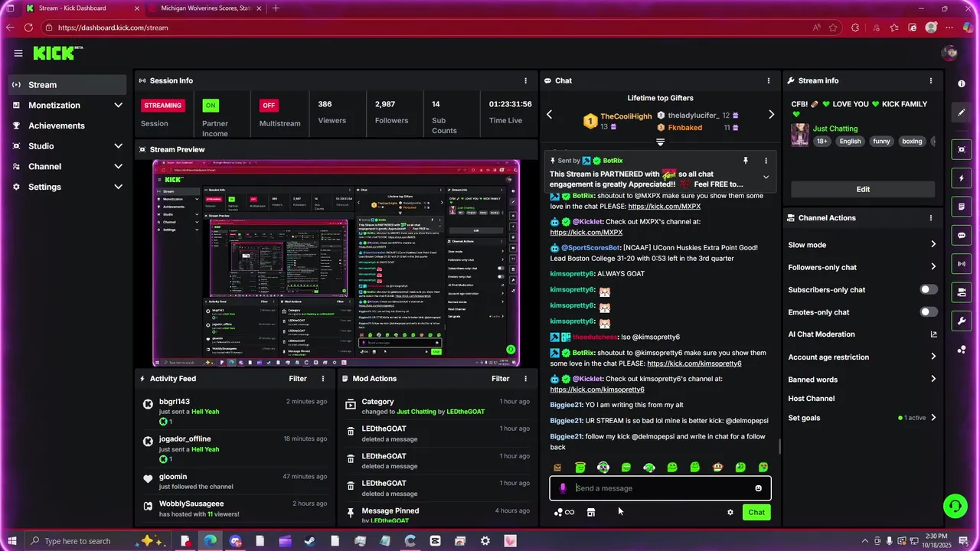The width and height of the screenshot is (980, 551).
Task: Open the Mod Actions three-dot menu
Action: pos(525,379)
